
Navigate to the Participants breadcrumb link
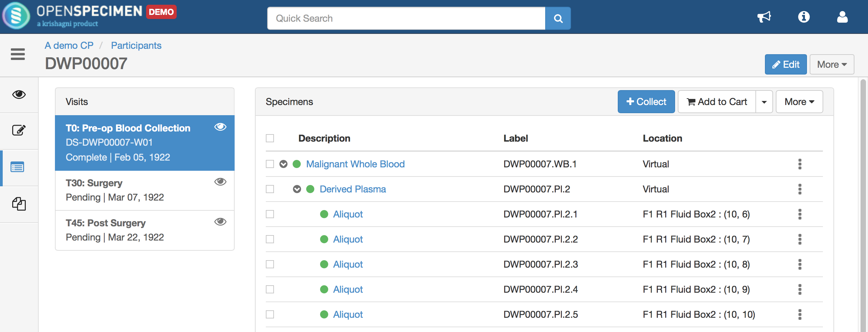[x=136, y=45]
